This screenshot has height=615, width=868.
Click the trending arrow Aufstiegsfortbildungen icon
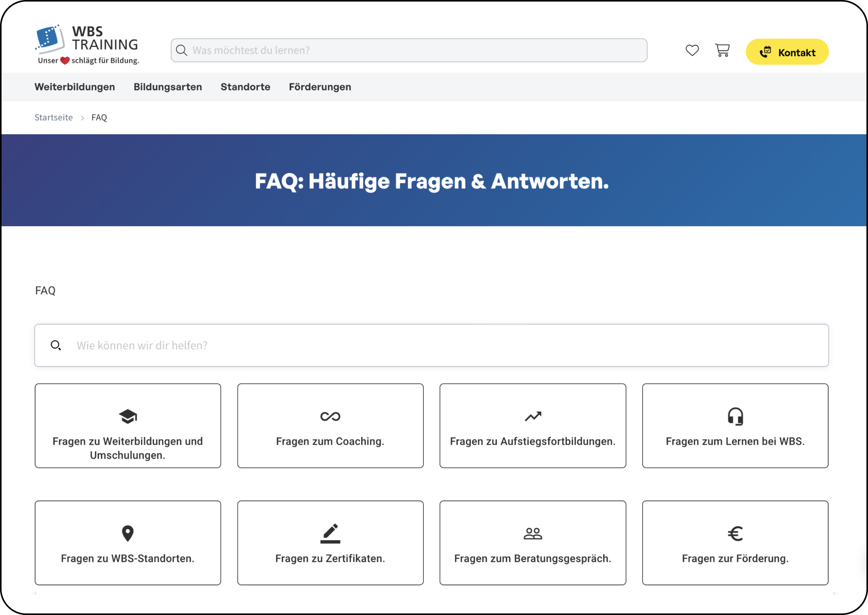point(533,416)
